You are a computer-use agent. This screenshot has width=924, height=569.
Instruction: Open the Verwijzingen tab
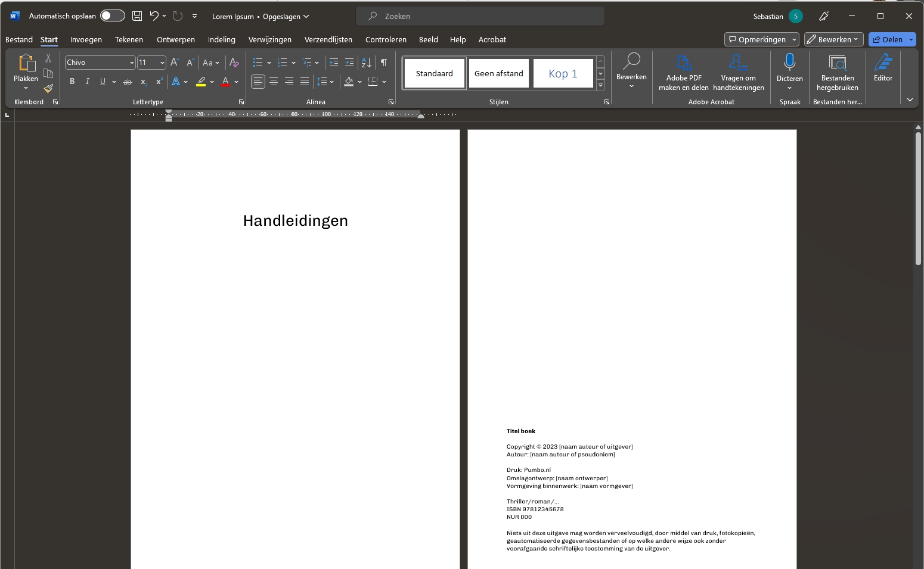pyautogui.click(x=270, y=39)
